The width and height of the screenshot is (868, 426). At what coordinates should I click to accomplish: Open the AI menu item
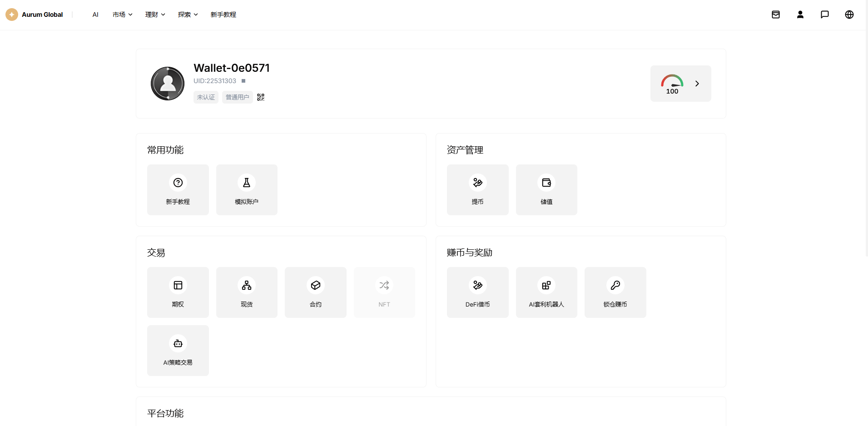[x=95, y=15]
